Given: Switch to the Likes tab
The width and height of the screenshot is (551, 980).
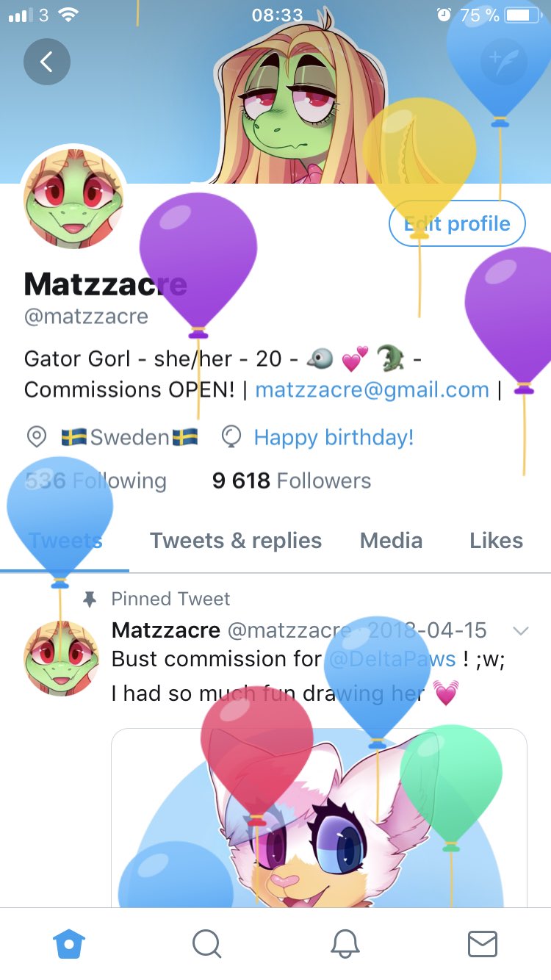Looking at the screenshot, I should point(496,541).
